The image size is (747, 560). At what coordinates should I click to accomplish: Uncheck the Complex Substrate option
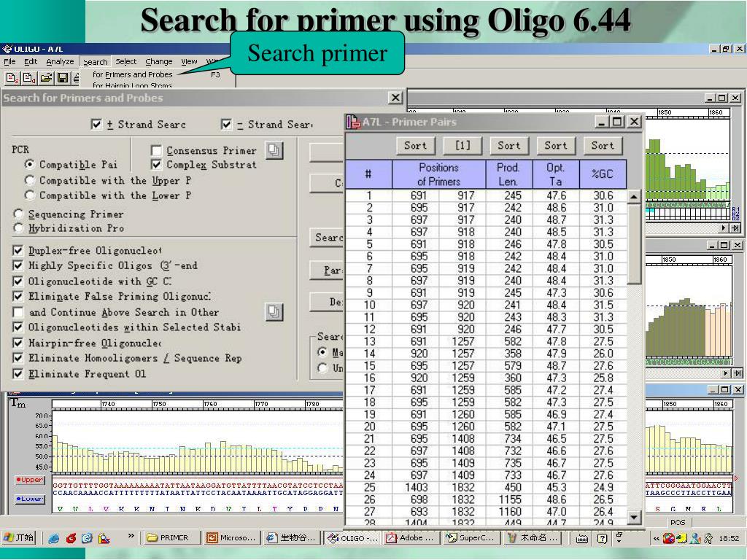[x=156, y=165]
